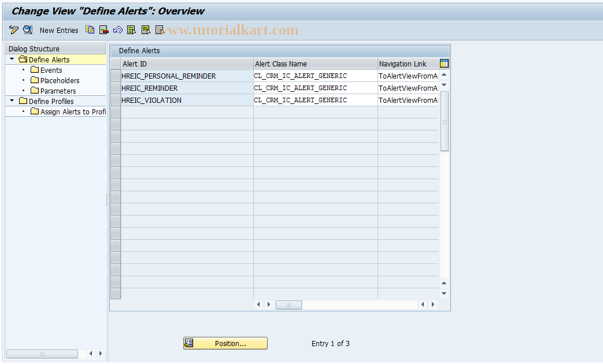Click Alert ID cell HREIC_PERSONAL_REMINDER
Screen dimensions: 603x364
click(x=187, y=76)
